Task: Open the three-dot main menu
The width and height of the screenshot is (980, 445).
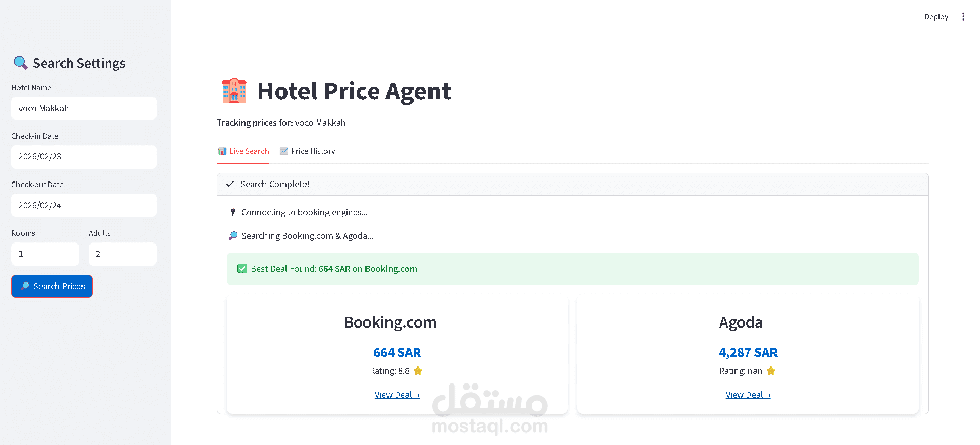Action: 963,17
